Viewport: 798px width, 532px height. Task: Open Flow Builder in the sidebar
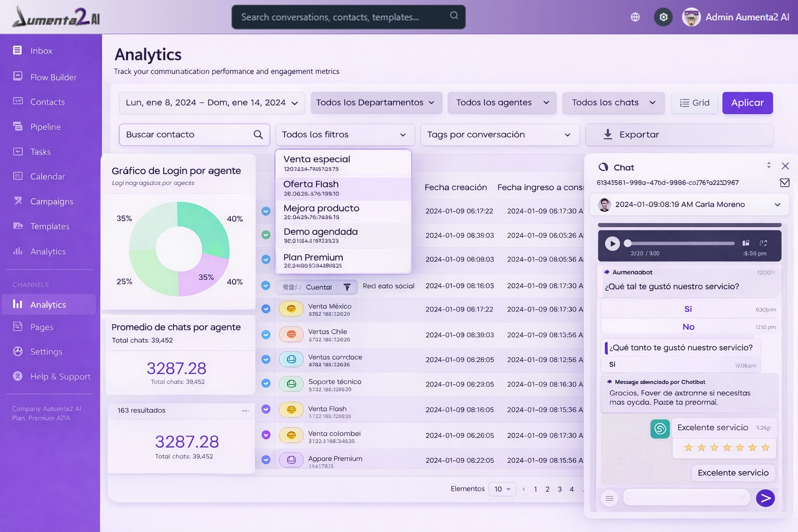pyautogui.click(x=53, y=77)
